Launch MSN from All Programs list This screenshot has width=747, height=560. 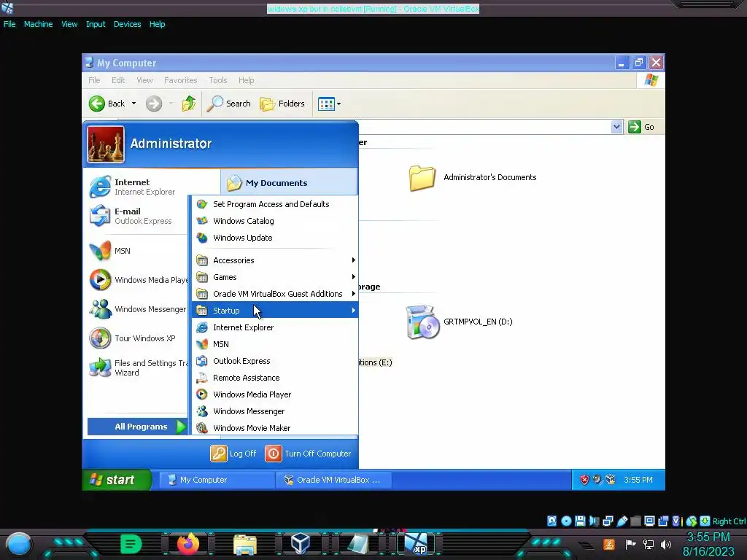click(x=275, y=344)
